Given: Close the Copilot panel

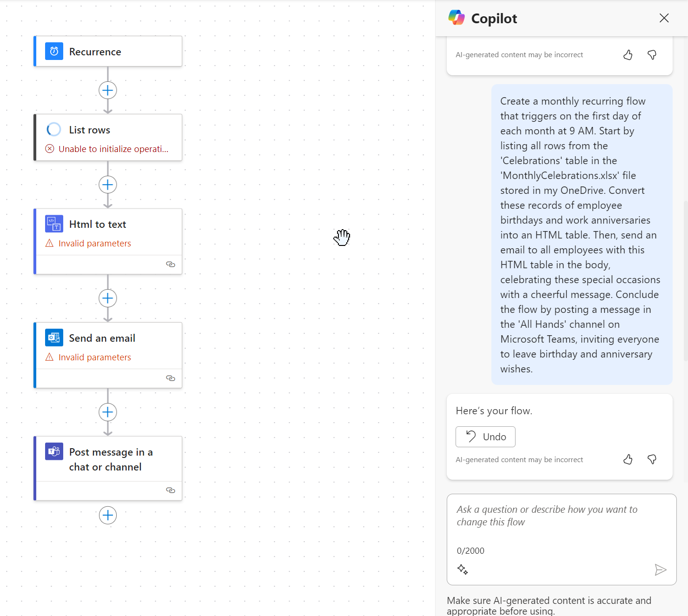Looking at the screenshot, I should click(x=664, y=18).
